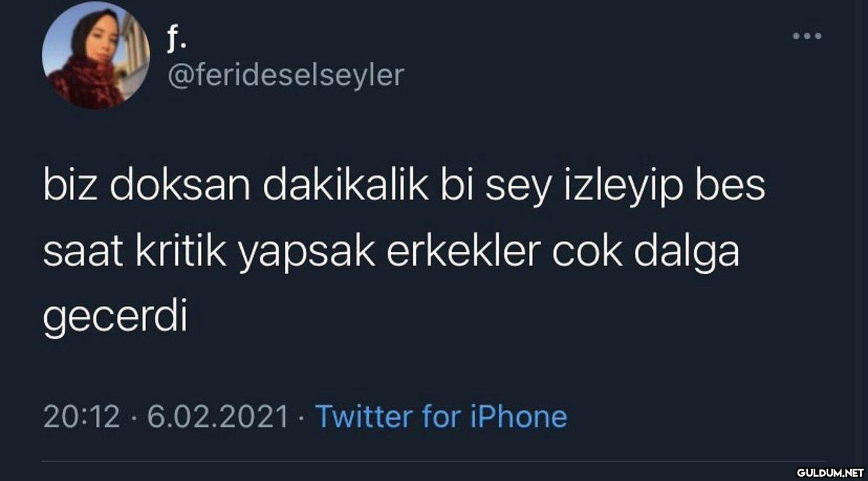
Task: Open the three-dot more options menu
Action: 807,35
